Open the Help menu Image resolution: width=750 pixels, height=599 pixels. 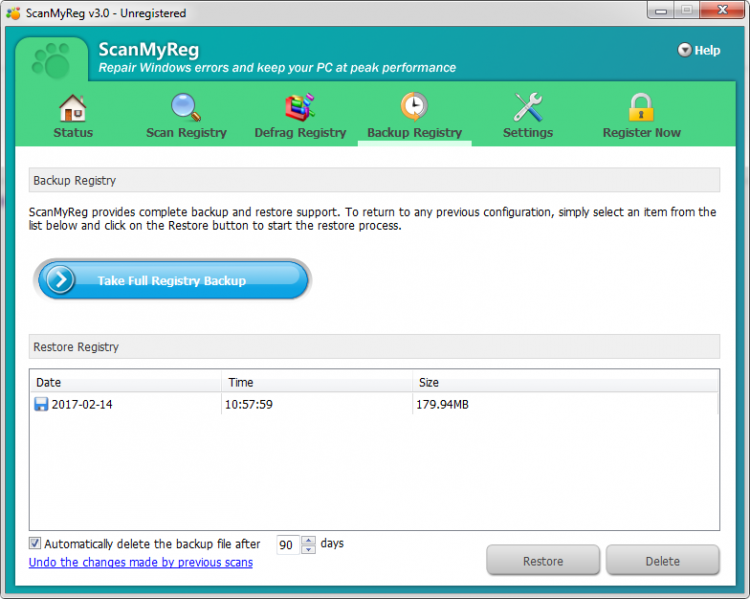click(699, 50)
